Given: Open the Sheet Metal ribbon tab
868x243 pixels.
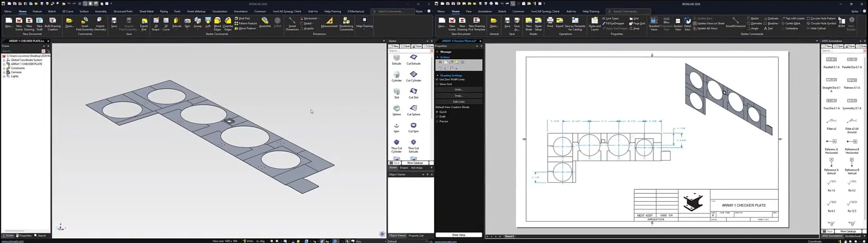Looking at the screenshot, I should (146, 11).
